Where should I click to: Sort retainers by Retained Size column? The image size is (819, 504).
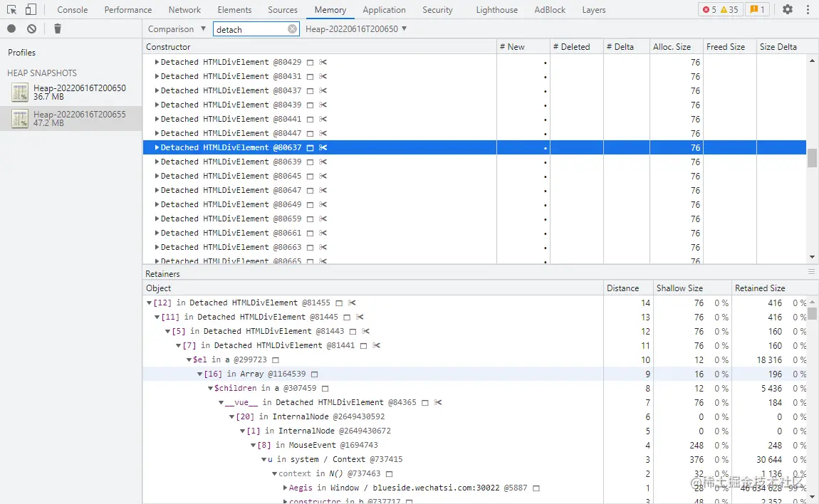pyautogui.click(x=771, y=288)
